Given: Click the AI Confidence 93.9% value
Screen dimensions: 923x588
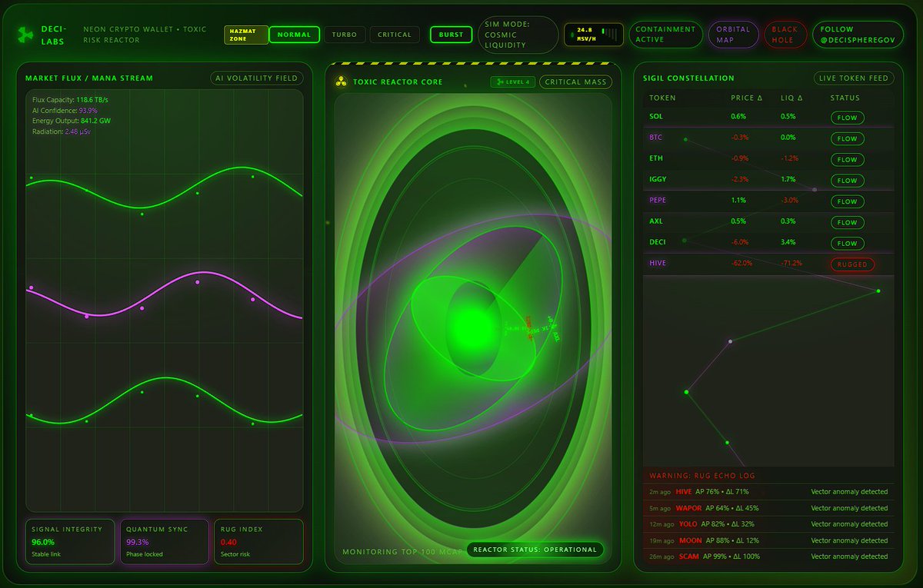Looking at the screenshot, I should (x=88, y=111).
